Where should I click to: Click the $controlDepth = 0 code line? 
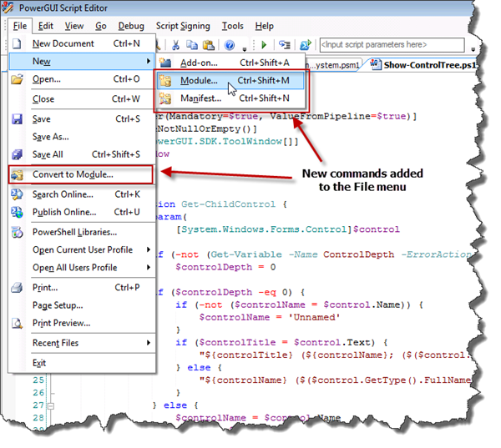coord(225,267)
